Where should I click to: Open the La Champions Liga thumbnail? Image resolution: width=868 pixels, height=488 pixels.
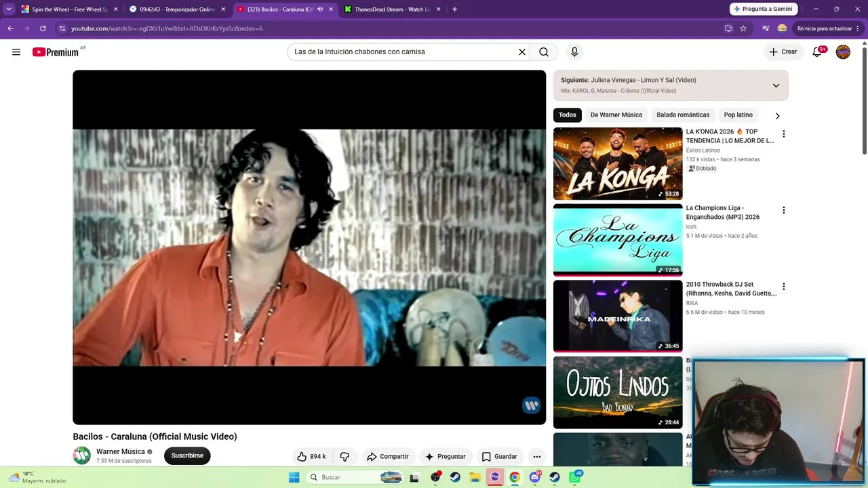pos(618,240)
